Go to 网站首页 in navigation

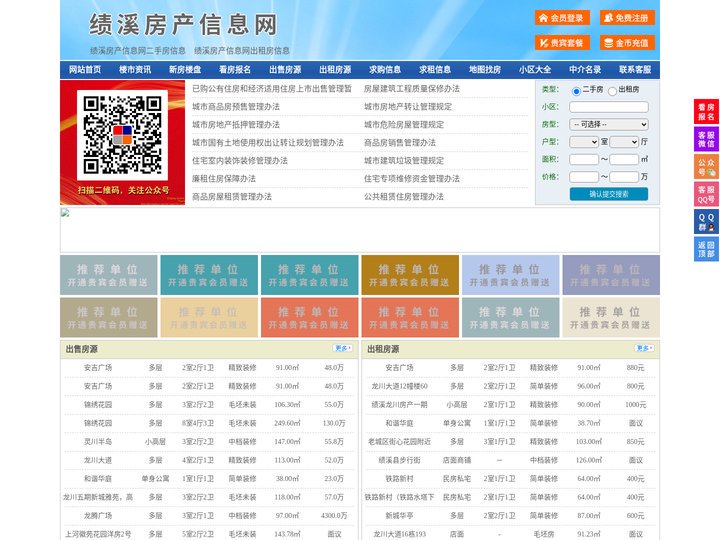(x=85, y=70)
